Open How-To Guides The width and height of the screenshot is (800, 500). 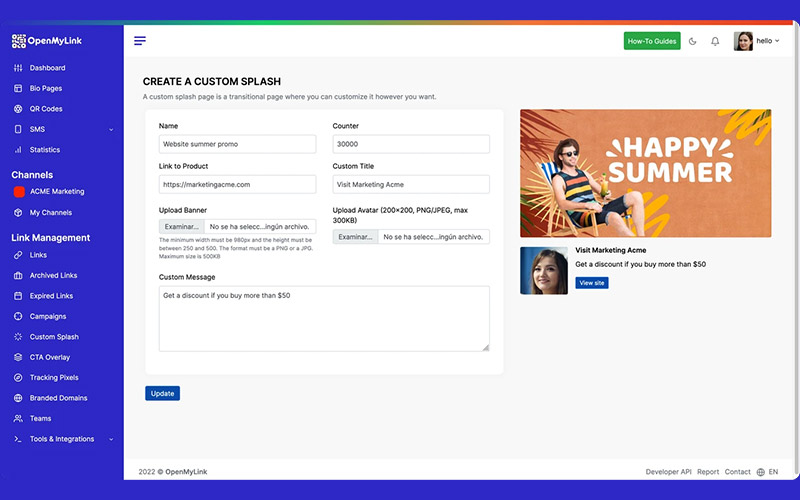point(652,41)
